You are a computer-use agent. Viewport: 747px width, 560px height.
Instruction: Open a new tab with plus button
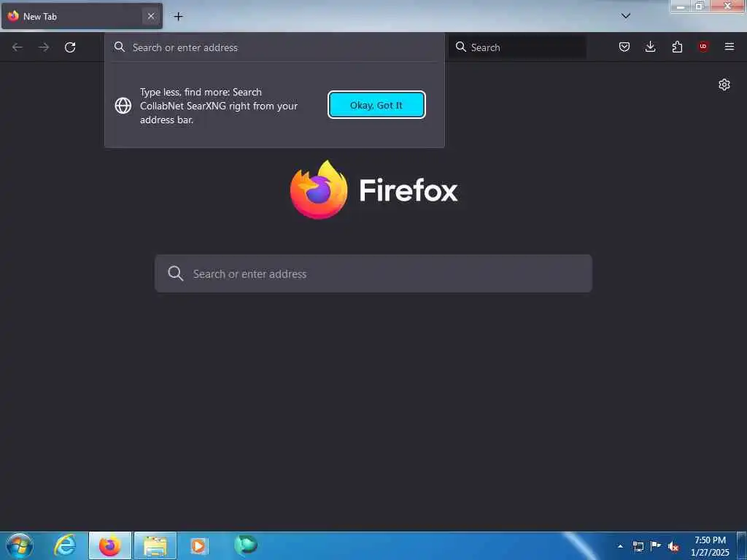pos(178,16)
